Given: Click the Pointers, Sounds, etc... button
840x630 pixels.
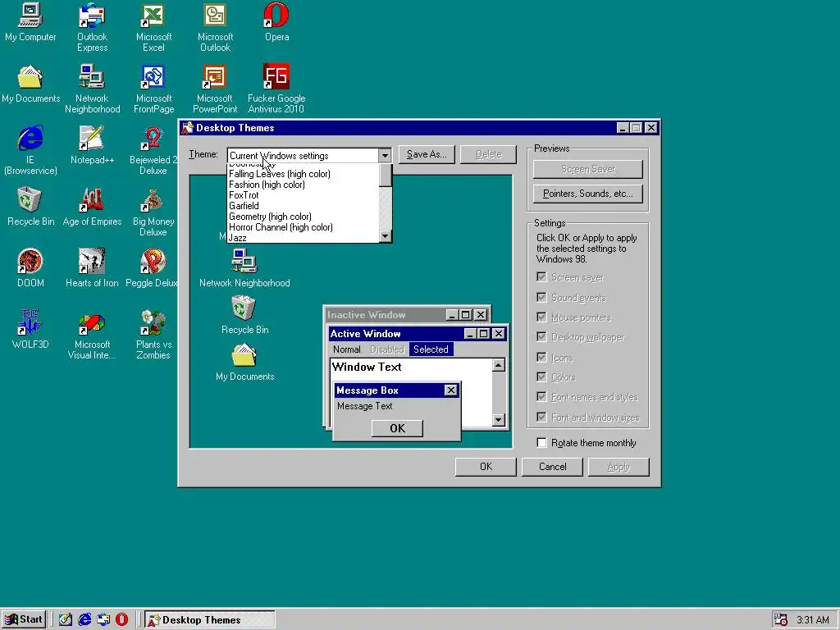Looking at the screenshot, I should [x=587, y=194].
